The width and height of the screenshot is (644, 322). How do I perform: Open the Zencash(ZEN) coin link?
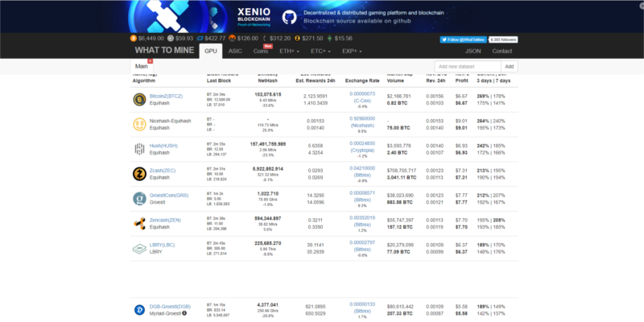(x=165, y=220)
